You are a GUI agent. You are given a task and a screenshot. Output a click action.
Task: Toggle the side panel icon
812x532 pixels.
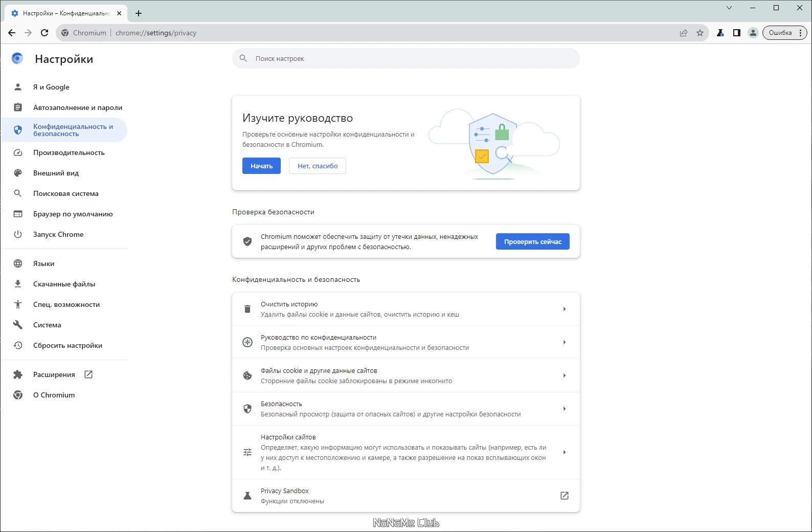[736, 33]
